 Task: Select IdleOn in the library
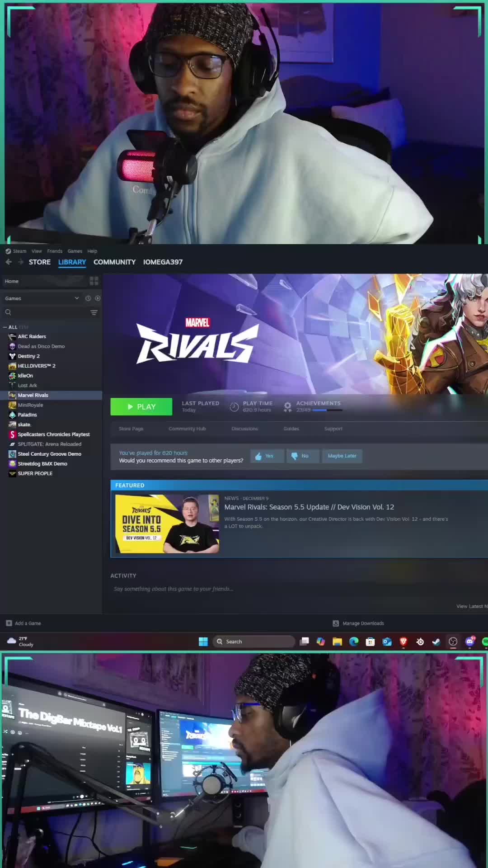(x=25, y=376)
